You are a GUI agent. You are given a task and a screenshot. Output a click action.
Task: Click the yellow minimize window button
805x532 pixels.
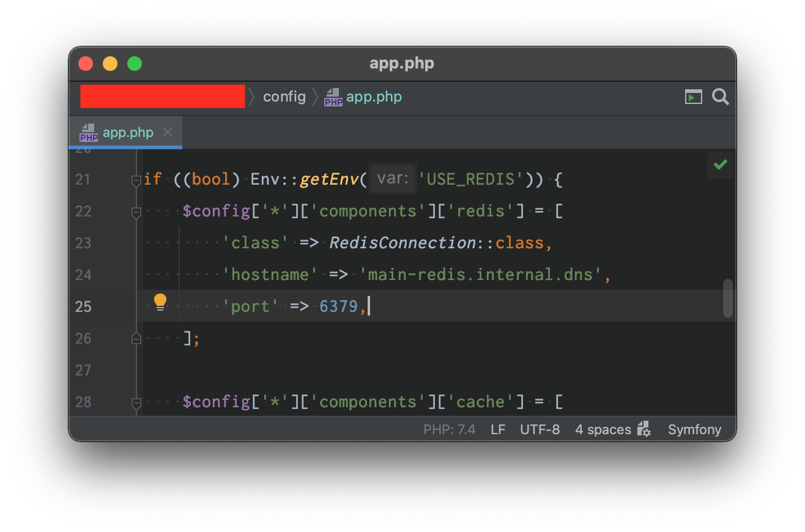coord(110,64)
